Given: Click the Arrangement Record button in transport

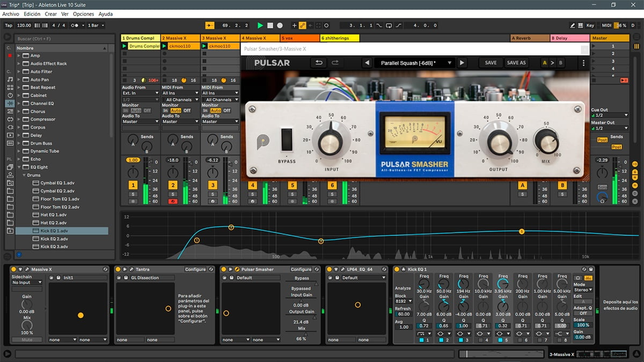Looking at the screenshot, I should (281, 25).
